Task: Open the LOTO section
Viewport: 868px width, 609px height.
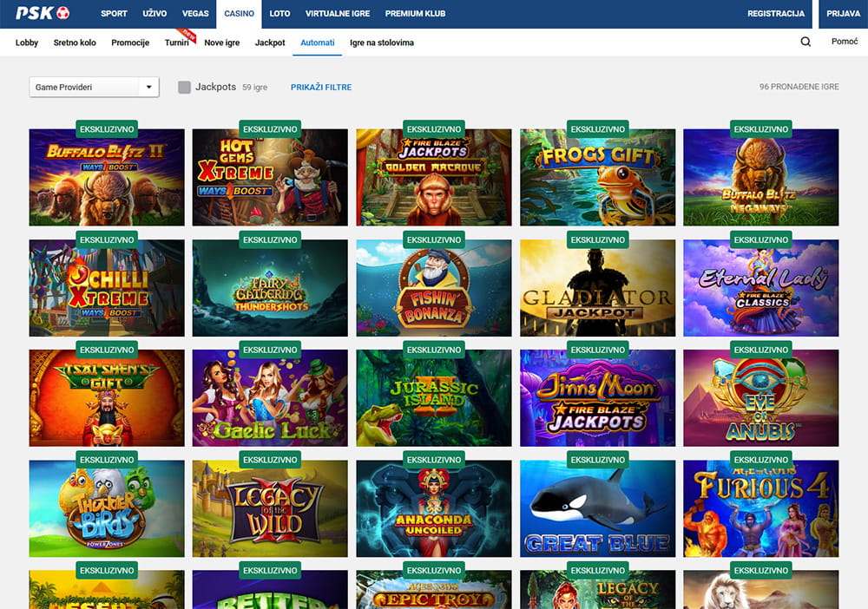Action: 279,13
